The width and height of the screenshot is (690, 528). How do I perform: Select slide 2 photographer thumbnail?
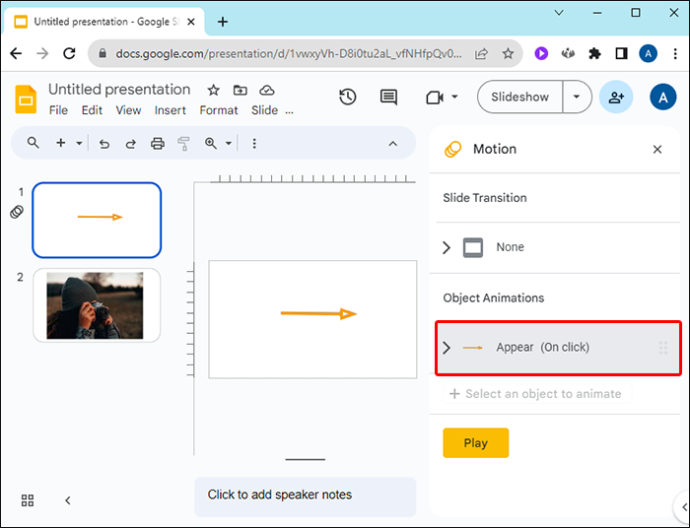click(96, 305)
